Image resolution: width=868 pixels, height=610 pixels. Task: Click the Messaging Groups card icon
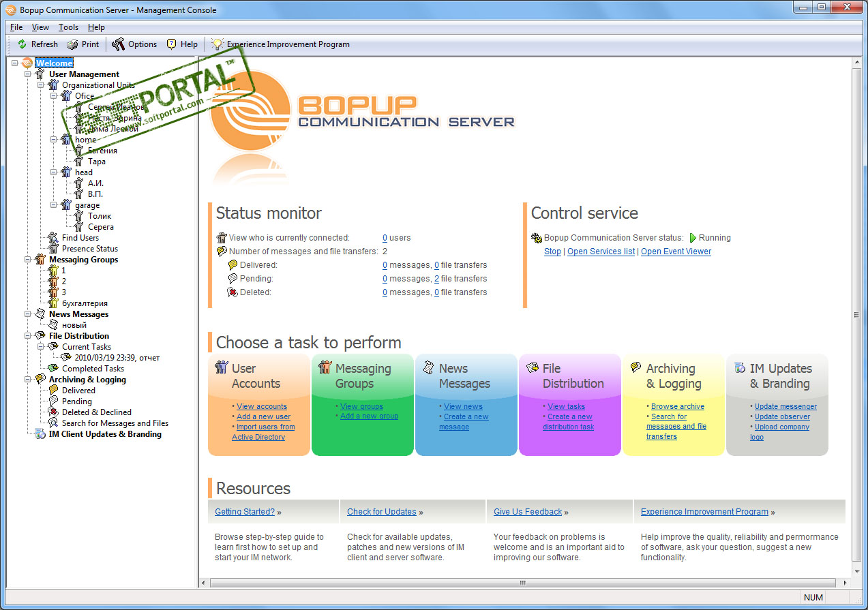(325, 367)
